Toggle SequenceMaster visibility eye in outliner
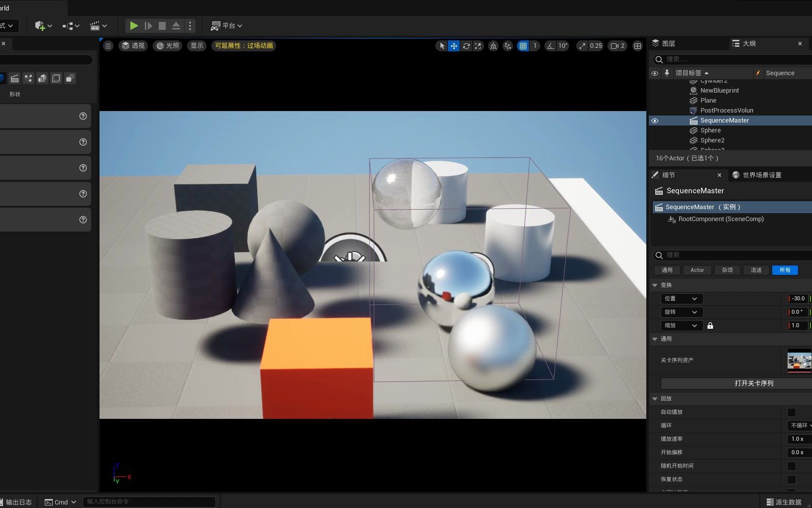812x508 pixels. (655, 121)
